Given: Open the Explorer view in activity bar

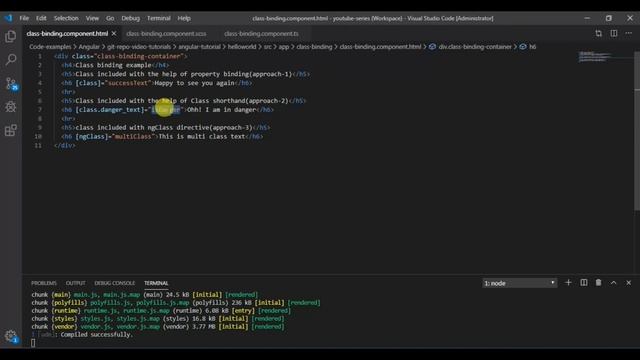Looking at the screenshot, I should (x=11, y=36).
